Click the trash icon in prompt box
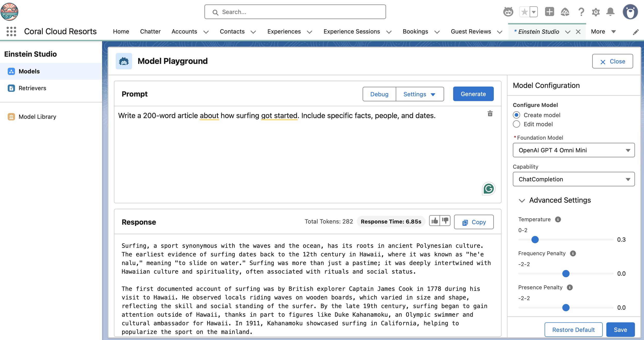This screenshot has width=644, height=340. click(490, 114)
